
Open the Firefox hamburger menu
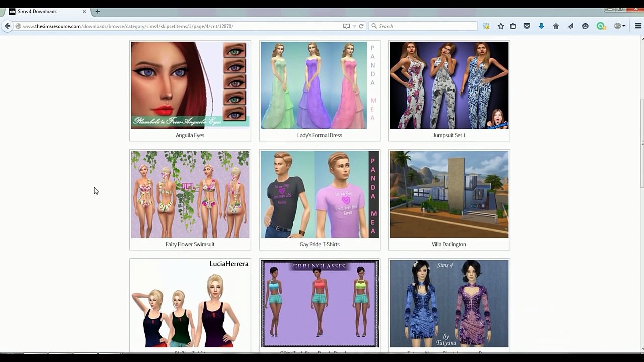tap(638, 26)
